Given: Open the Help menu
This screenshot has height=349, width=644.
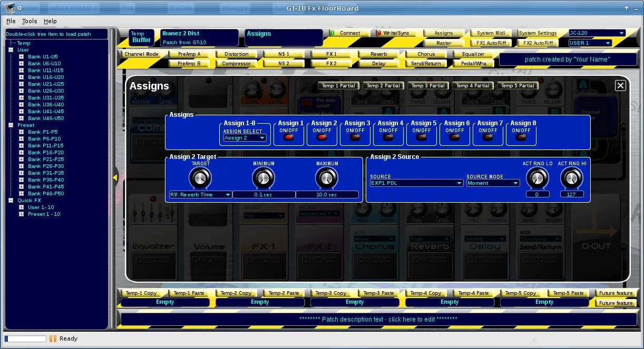Looking at the screenshot, I should click(50, 21).
